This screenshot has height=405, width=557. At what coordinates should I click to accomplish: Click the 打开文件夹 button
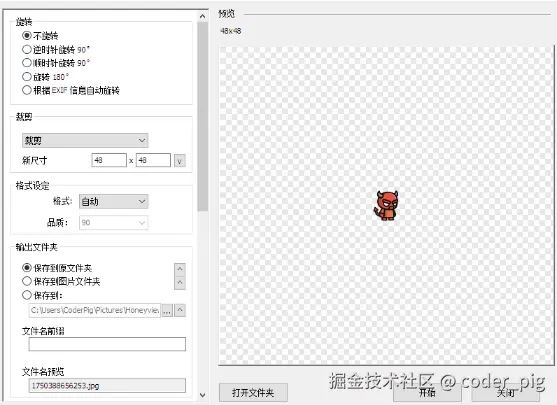click(253, 393)
